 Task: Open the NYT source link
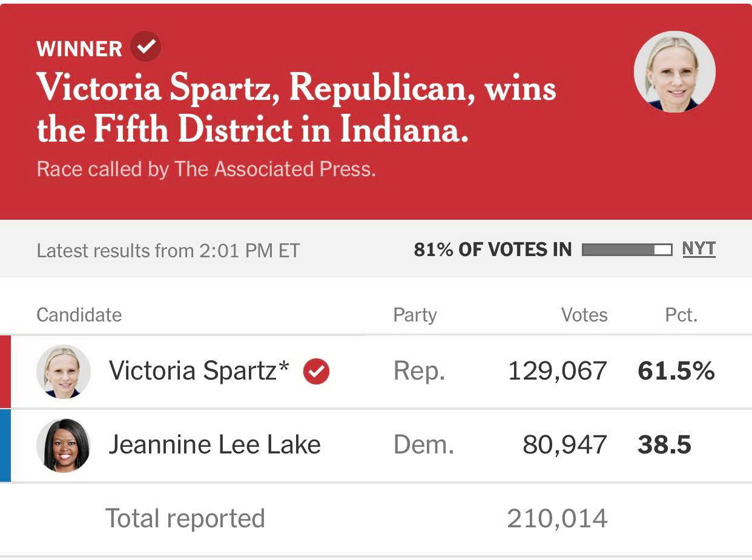[x=699, y=249]
